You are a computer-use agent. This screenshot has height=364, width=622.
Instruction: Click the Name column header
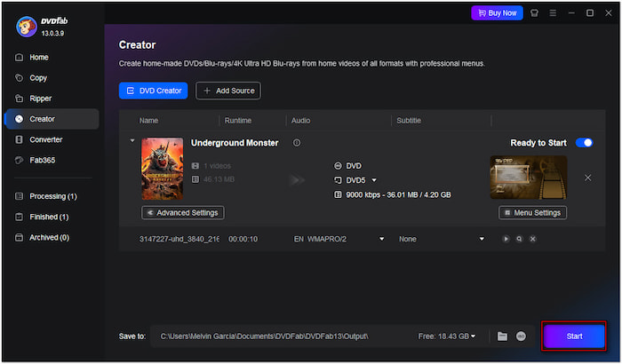tap(148, 121)
